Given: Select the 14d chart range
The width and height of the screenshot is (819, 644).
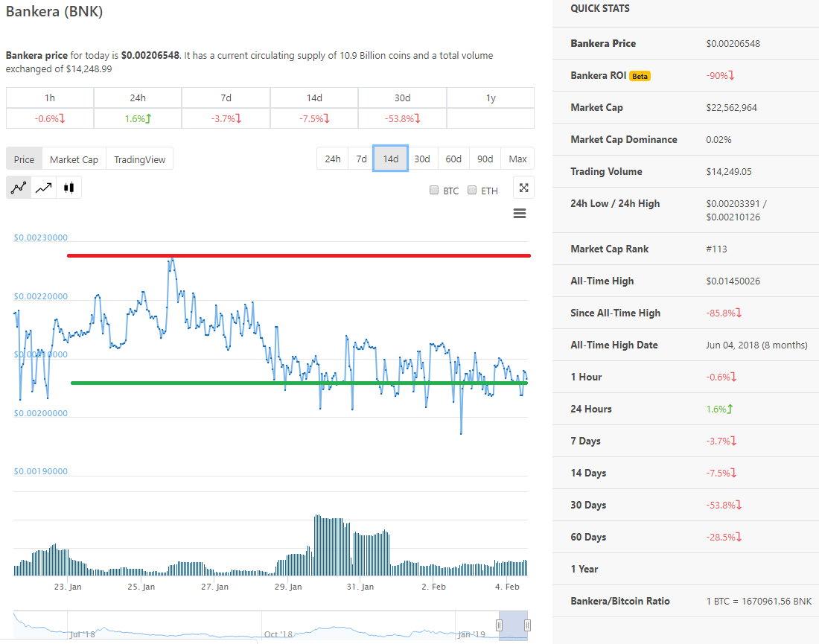Looking at the screenshot, I should coord(391,159).
